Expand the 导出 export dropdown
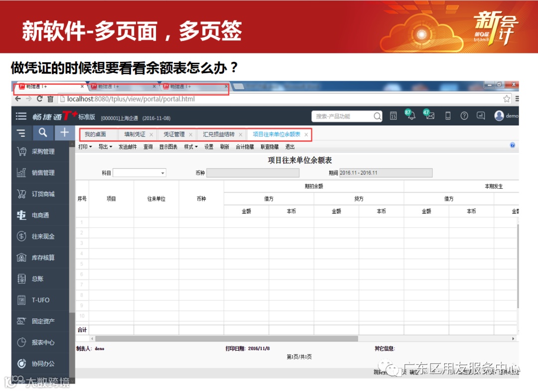The height and width of the screenshot is (392, 538). [x=105, y=147]
